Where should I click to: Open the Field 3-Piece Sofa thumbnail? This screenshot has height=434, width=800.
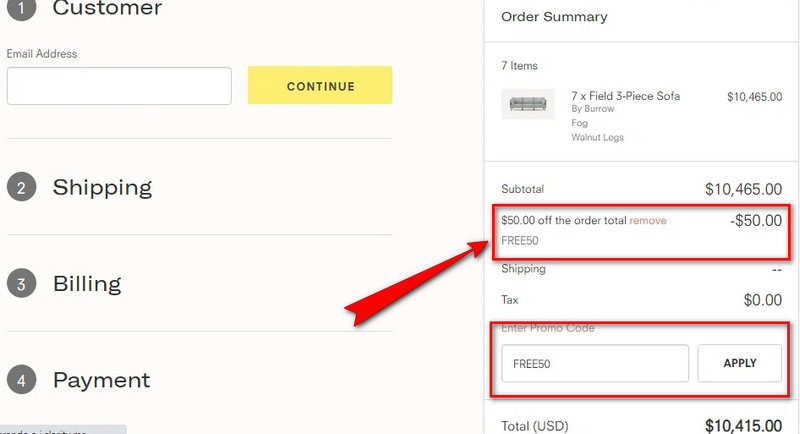pyautogui.click(x=531, y=104)
